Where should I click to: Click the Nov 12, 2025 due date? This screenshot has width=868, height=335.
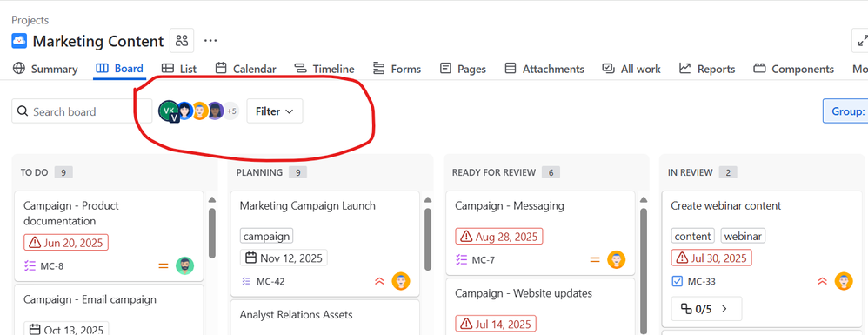pos(284,258)
